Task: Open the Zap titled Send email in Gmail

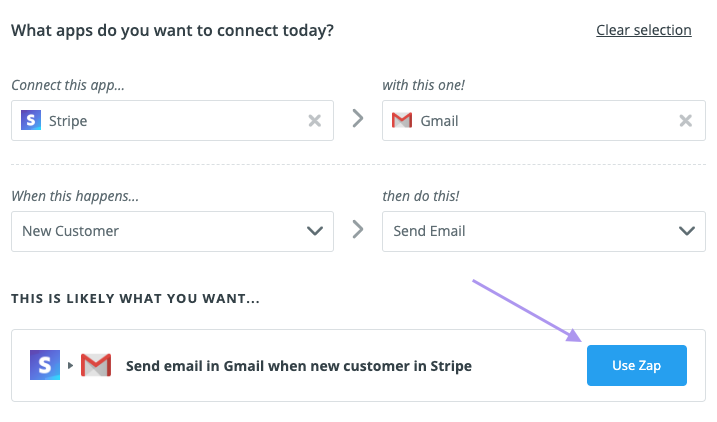Action: pos(636,365)
